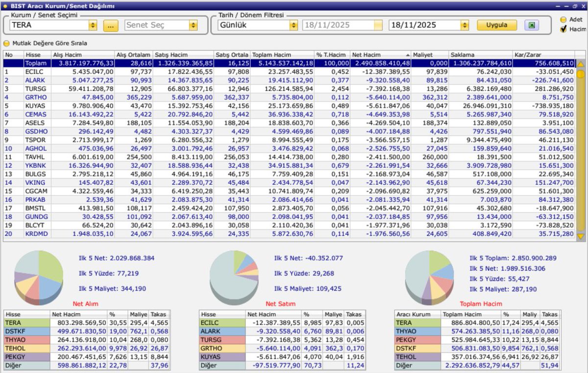The image size is (588, 373).
Task: Sort by Maliyet column header
Action: (430, 55)
